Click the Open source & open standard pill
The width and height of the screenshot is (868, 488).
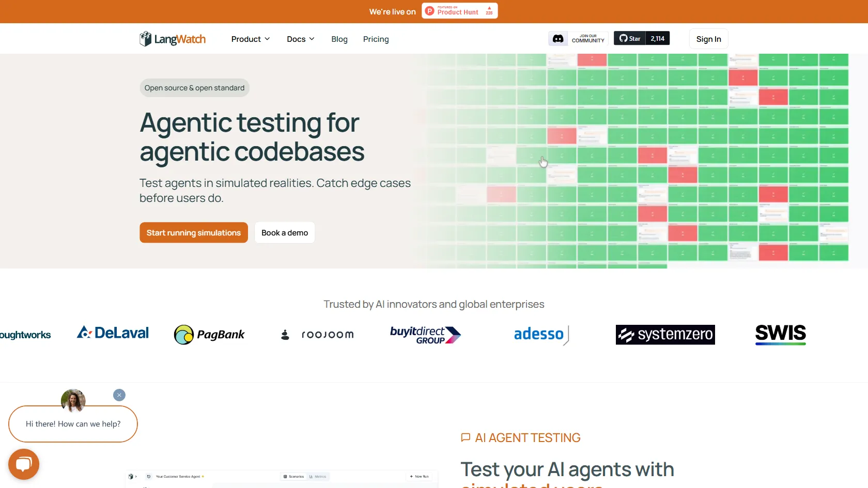coord(194,88)
